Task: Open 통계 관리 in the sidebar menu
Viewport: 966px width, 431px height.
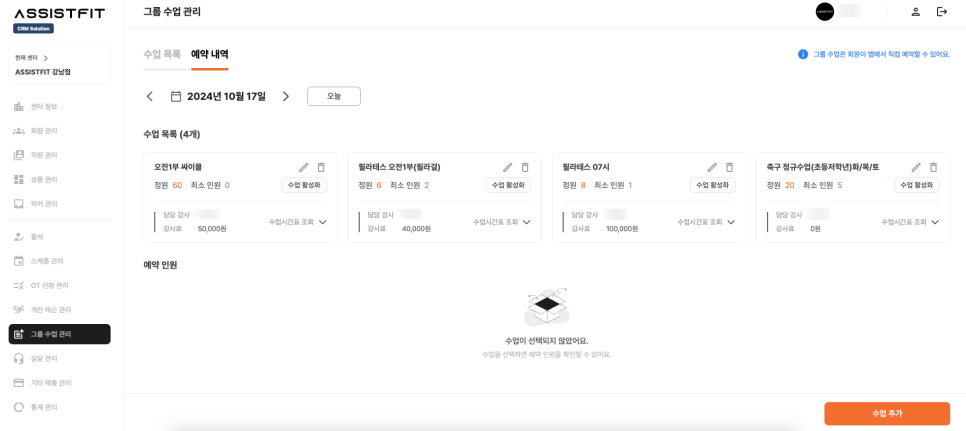Action: (x=44, y=407)
